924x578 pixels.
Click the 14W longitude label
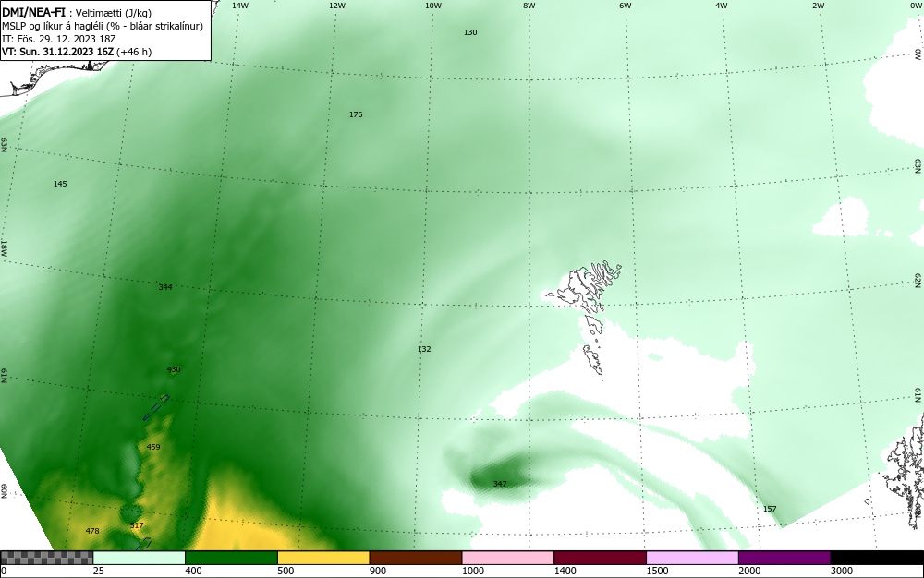(x=240, y=6)
